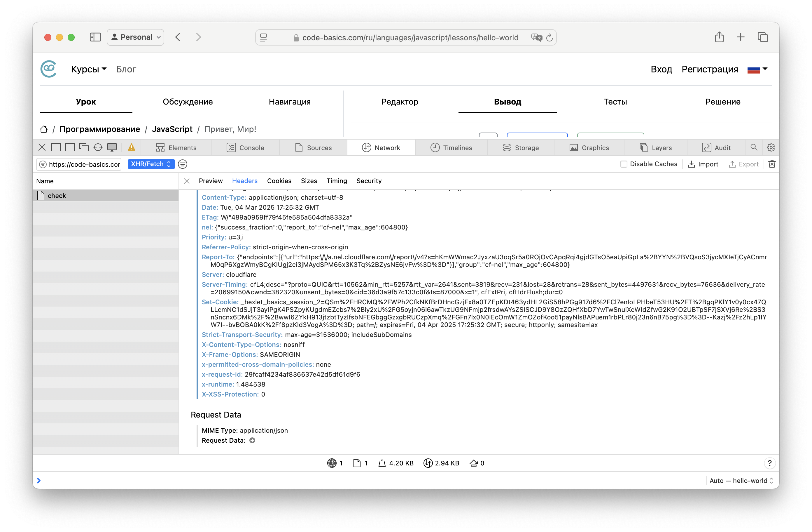Image resolution: width=812 pixels, height=532 pixels.
Task: Click the warning triangle icon in inspector
Action: click(131, 147)
